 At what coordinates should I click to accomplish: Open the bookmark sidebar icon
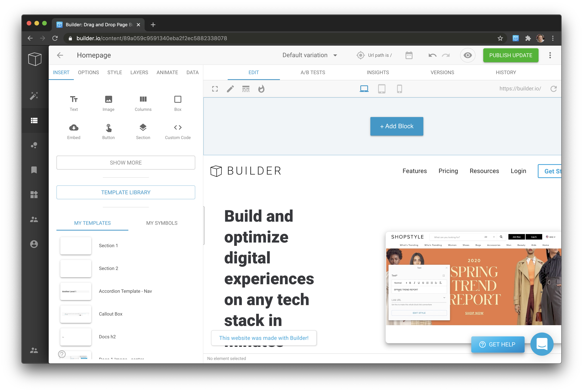(x=34, y=170)
